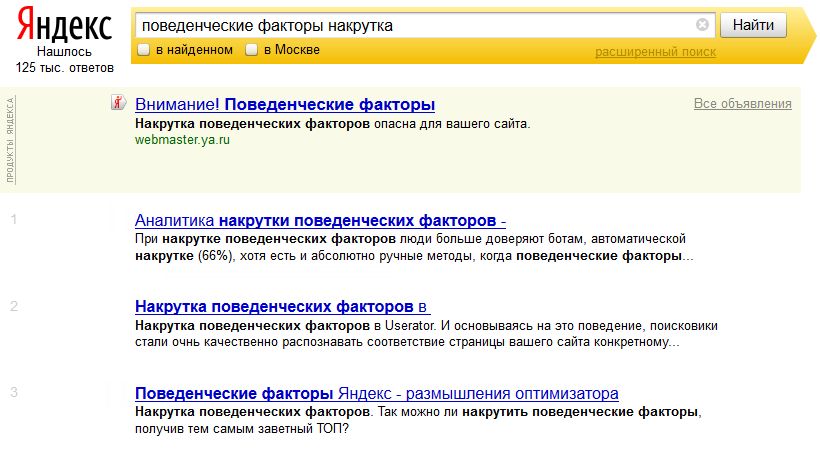Tick the 'в найденном' checkbox

point(143,50)
